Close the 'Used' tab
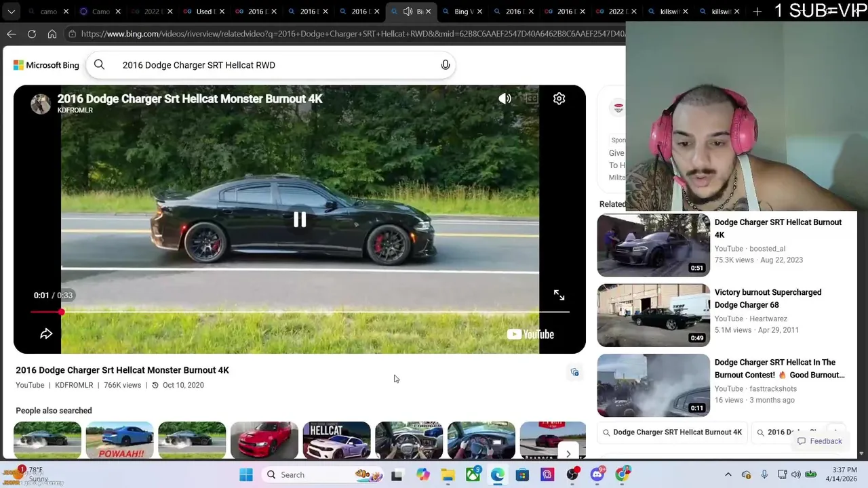 222,12
